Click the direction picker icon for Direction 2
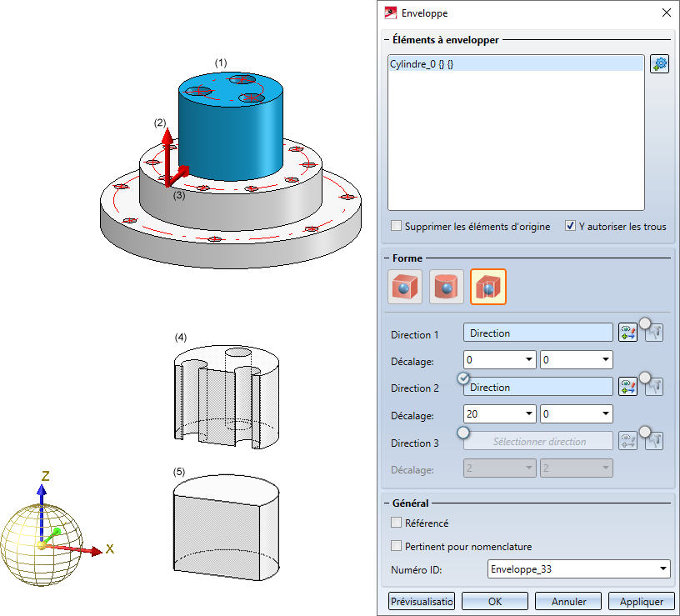The image size is (680, 616). [627, 387]
